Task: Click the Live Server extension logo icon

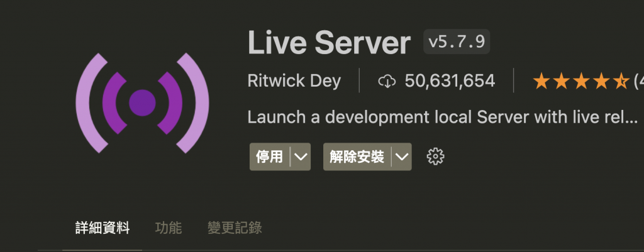Action: click(x=143, y=103)
